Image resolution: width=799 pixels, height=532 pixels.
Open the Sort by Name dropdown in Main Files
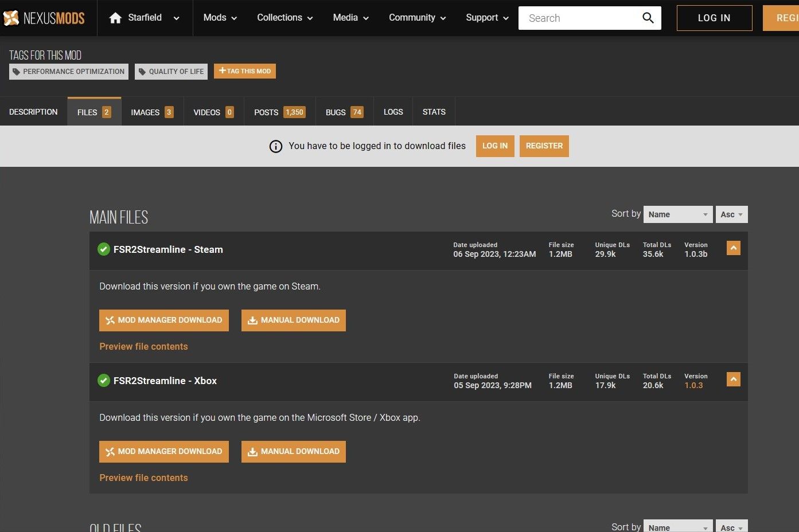tap(677, 214)
